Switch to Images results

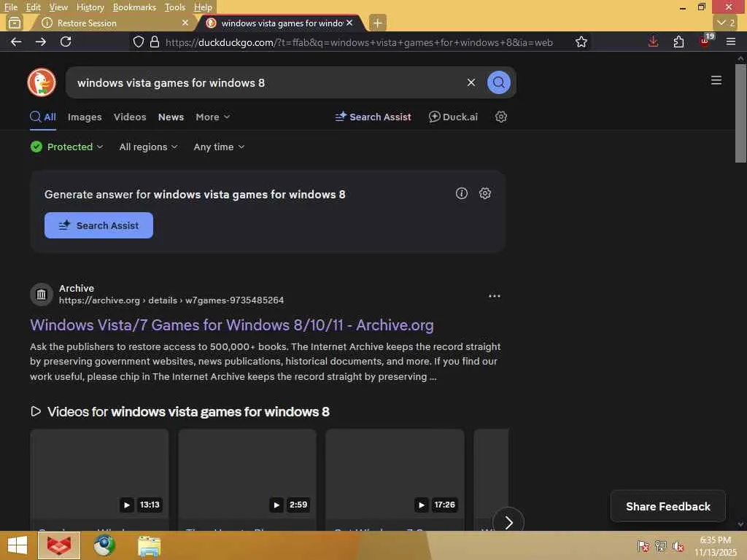pos(85,117)
